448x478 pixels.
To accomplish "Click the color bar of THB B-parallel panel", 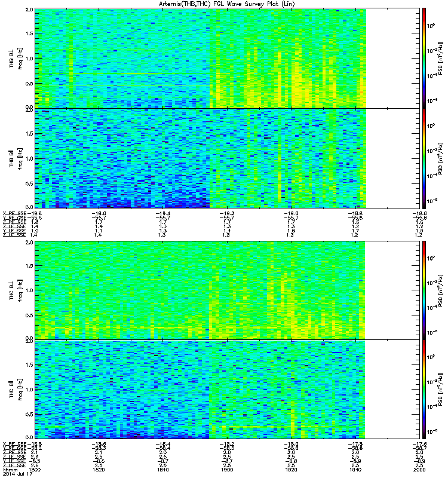I will coord(424,158).
